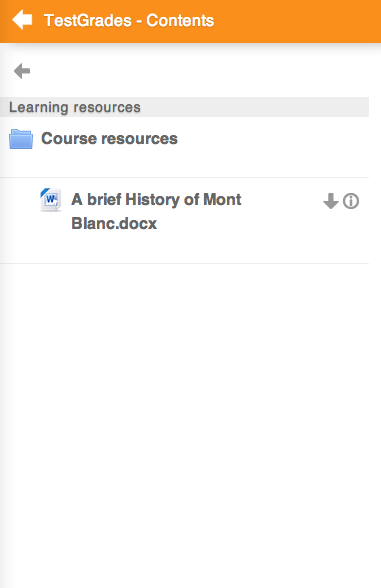Click the word Contents in the header
Viewport: 381px width, 588px height.
click(180, 21)
